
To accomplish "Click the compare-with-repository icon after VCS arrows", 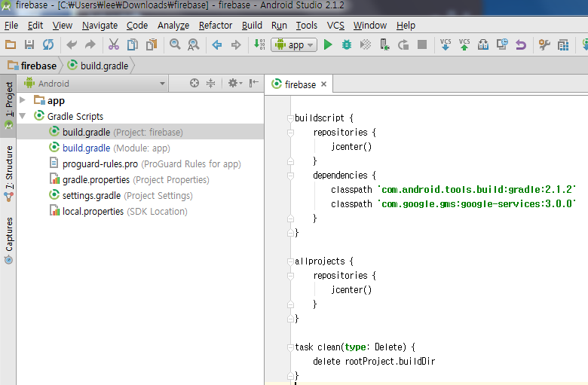I will (x=483, y=44).
